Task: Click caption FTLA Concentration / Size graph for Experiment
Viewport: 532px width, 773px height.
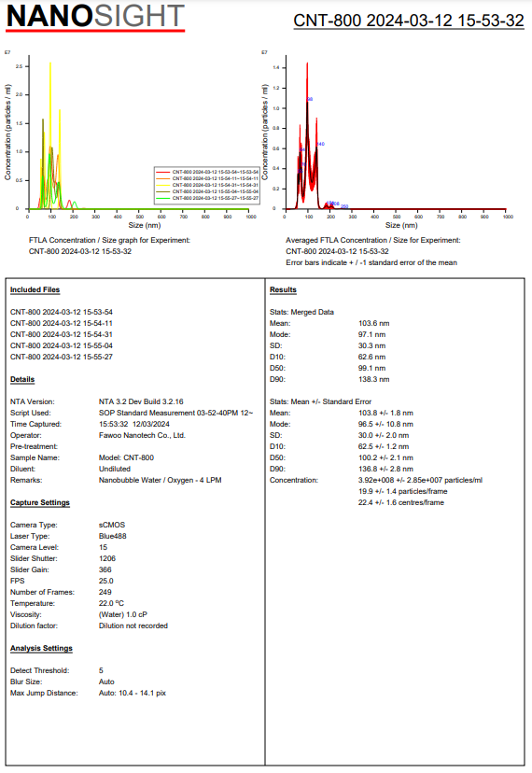Action: pos(109,240)
